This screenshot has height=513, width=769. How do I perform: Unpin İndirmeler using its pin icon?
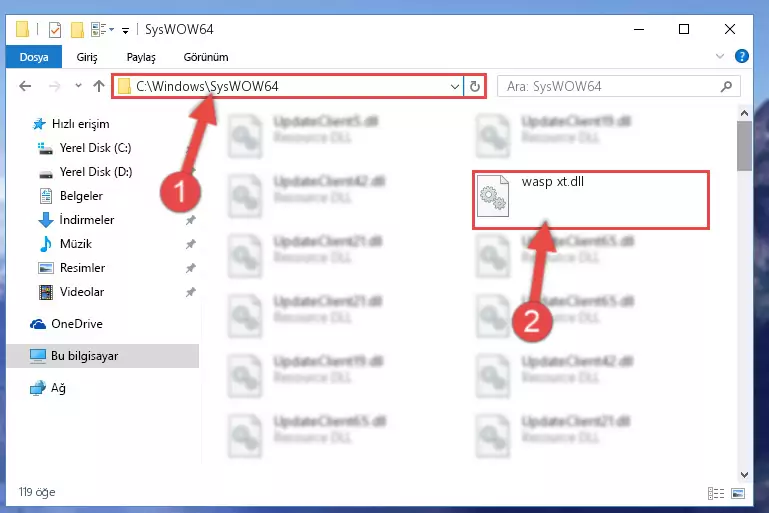click(x=190, y=220)
